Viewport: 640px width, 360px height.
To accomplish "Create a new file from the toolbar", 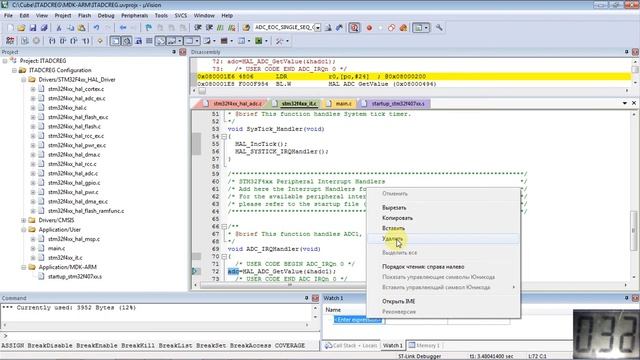I will tap(10, 28).
